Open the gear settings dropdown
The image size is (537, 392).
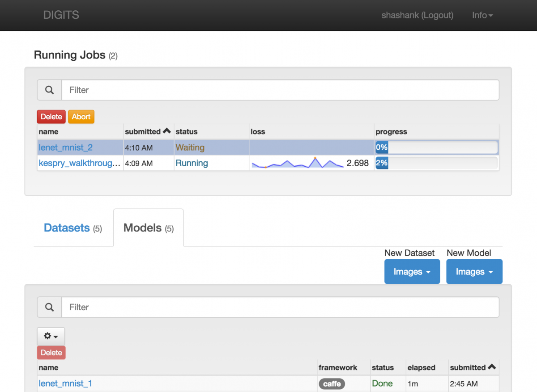(x=51, y=336)
